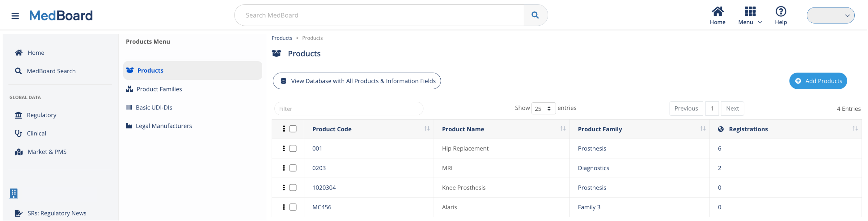
Task: Check the box for product 0203
Action: pos(294,168)
